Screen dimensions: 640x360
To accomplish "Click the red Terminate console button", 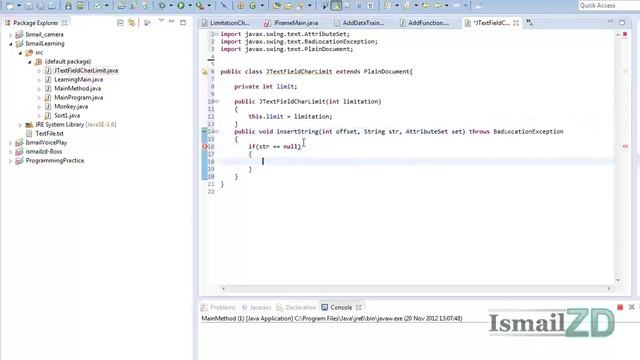I will click(620, 307).
